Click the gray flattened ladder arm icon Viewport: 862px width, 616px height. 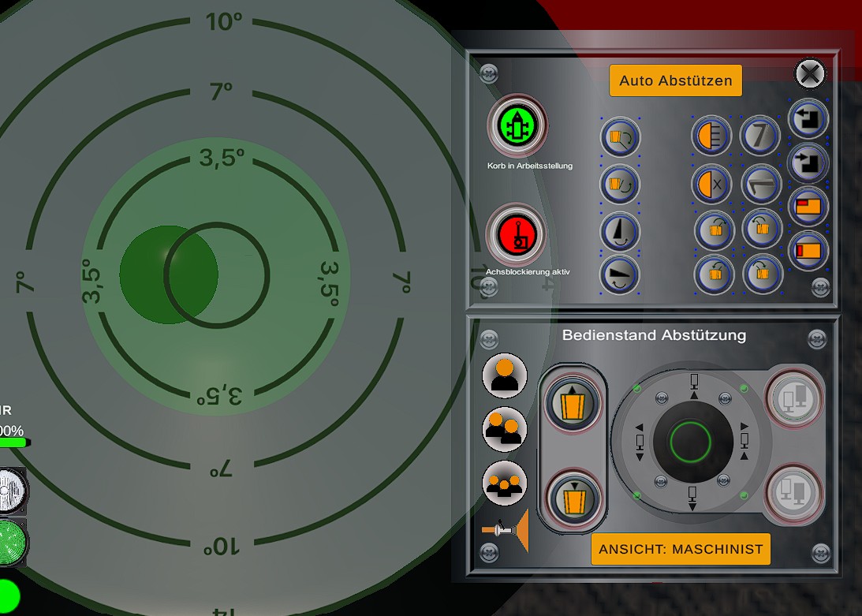click(761, 185)
